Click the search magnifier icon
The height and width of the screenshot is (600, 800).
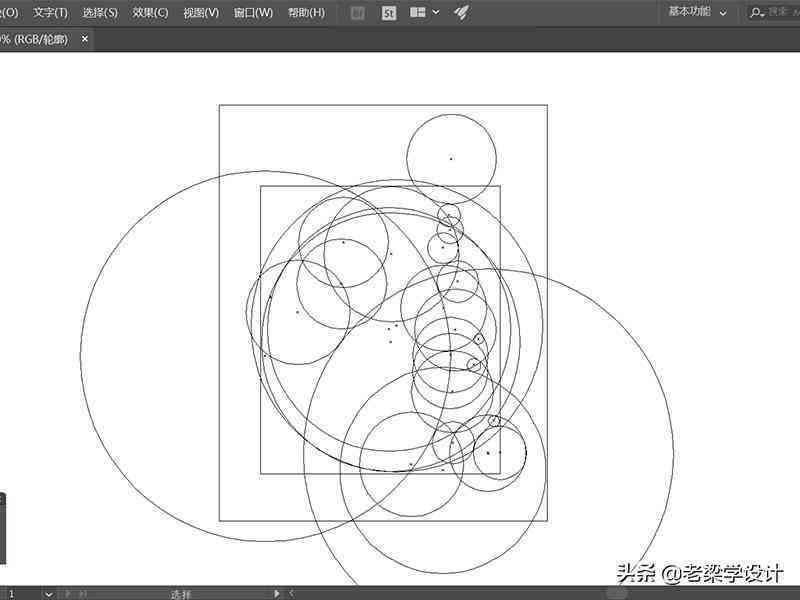tap(757, 12)
